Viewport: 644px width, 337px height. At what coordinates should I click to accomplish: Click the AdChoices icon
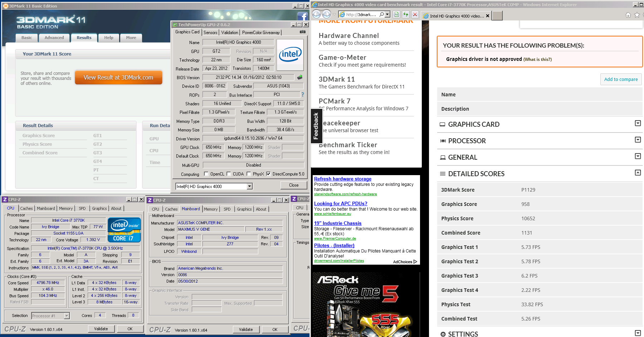click(415, 262)
